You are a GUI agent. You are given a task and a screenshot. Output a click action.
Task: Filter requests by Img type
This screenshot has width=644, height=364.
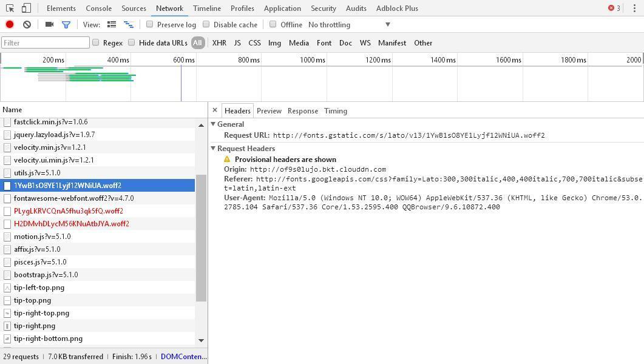[274, 42]
